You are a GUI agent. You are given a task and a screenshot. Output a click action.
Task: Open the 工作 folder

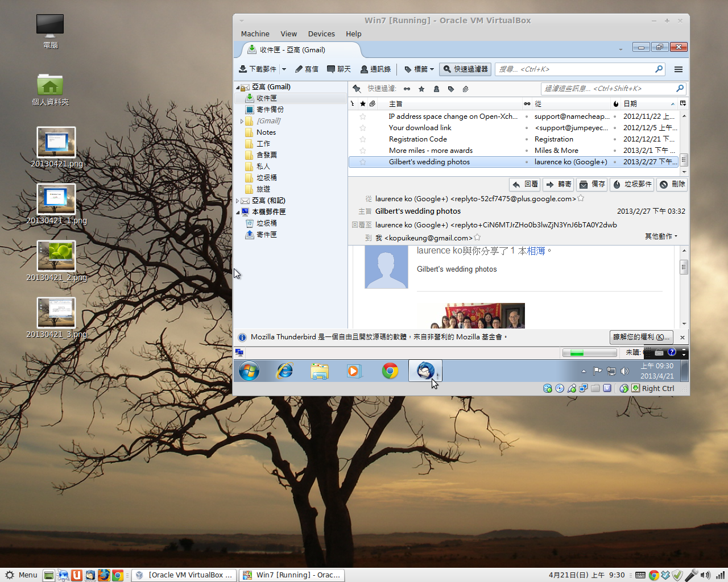tap(263, 144)
